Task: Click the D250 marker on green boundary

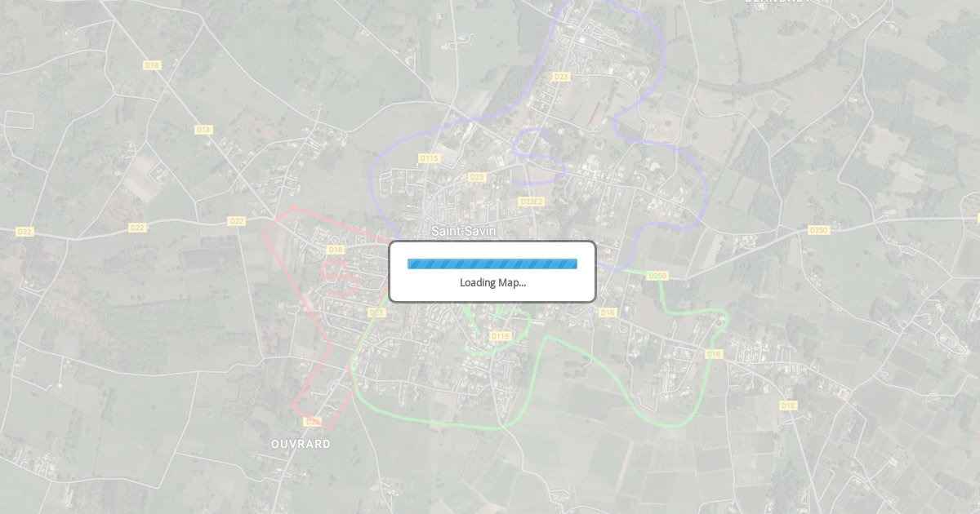Action: tap(657, 276)
